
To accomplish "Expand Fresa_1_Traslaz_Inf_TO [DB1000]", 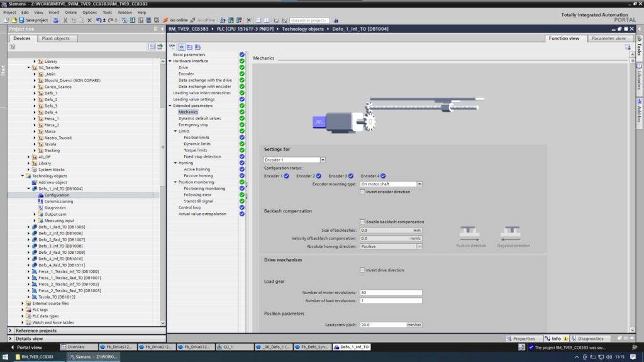I will pyautogui.click(x=29, y=271).
